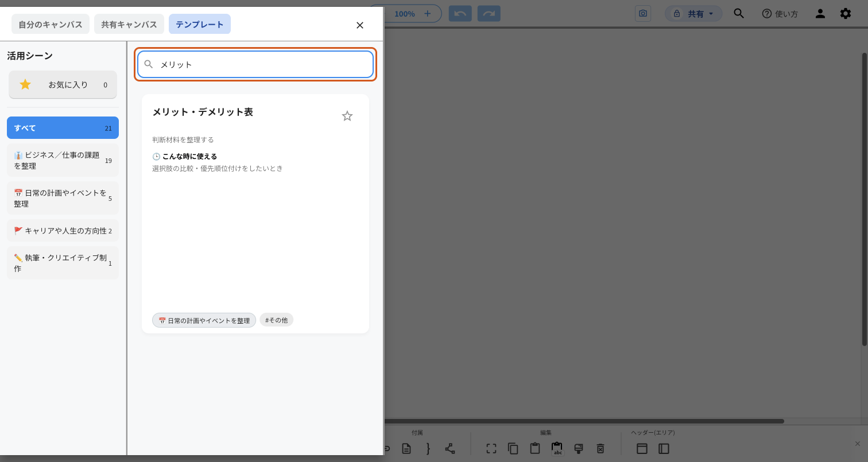868x462 pixels.
Task: Open the user account icon
Action: [x=820, y=14]
